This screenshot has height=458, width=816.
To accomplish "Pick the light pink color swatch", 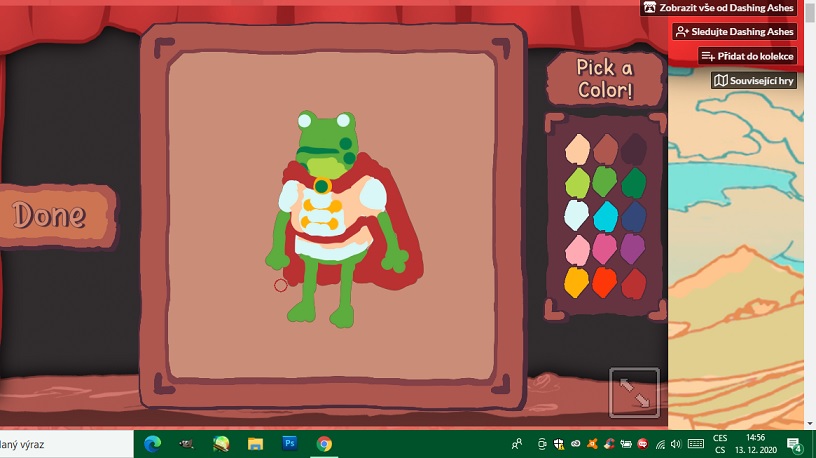I will [x=577, y=250].
